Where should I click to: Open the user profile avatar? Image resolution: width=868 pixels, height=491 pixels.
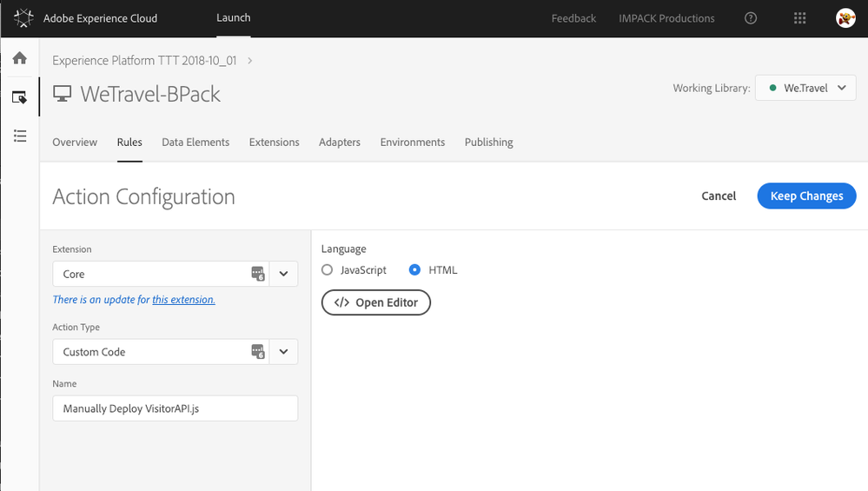[x=845, y=18]
